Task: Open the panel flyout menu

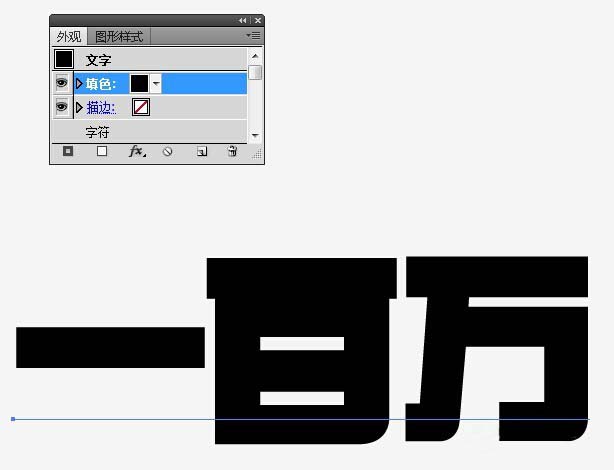Action: click(253, 36)
